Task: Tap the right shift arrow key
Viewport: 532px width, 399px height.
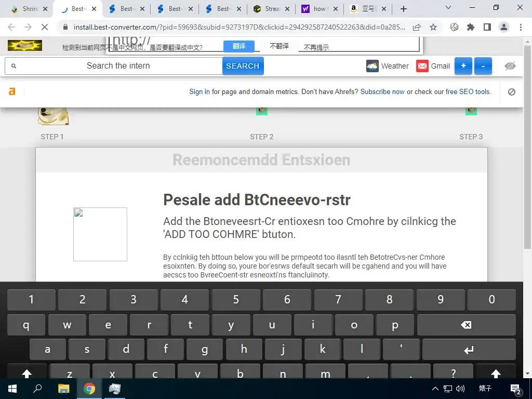Action: click(496, 372)
